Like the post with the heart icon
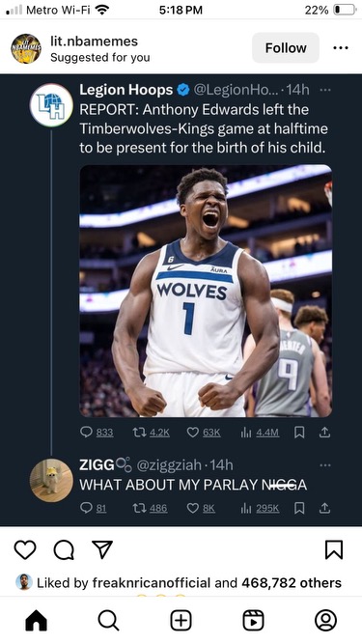Screen dimensions: 362x644 25,550
